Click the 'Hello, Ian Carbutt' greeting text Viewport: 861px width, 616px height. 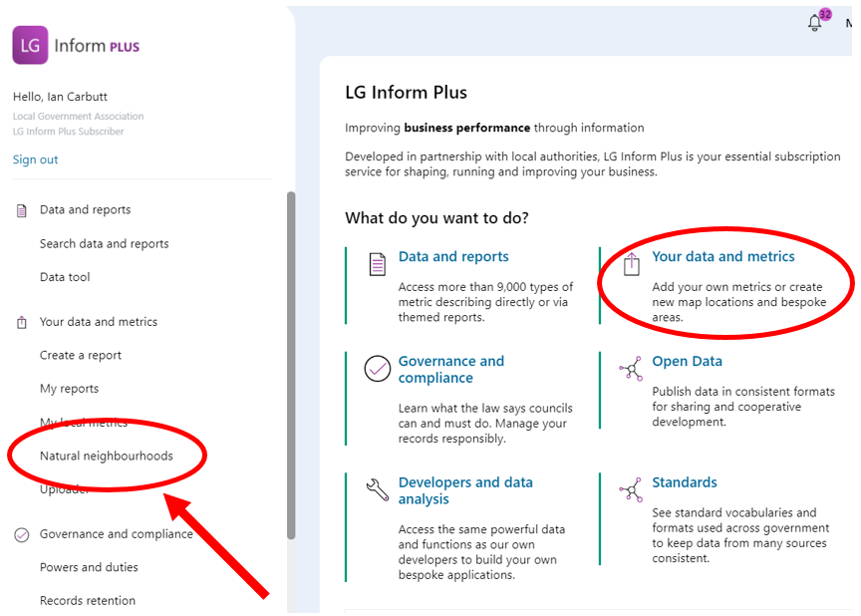point(61,97)
